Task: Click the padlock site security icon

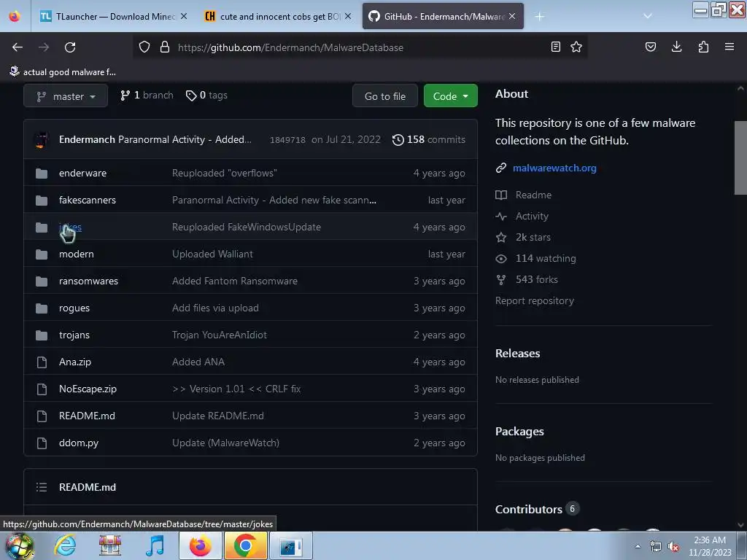Action: 165,47
